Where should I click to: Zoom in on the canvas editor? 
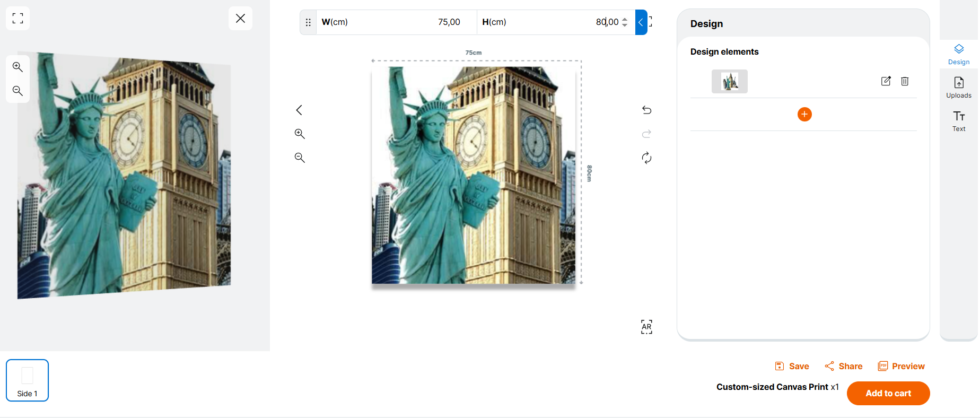300,134
